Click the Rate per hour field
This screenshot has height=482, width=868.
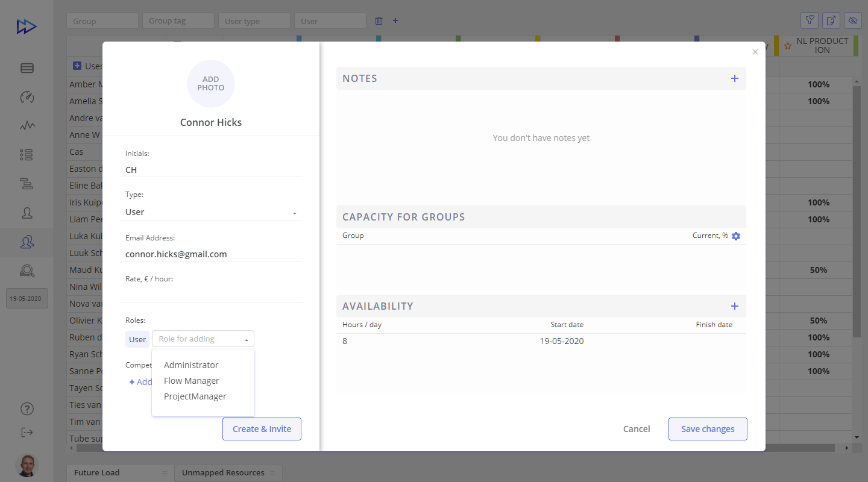(x=211, y=295)
